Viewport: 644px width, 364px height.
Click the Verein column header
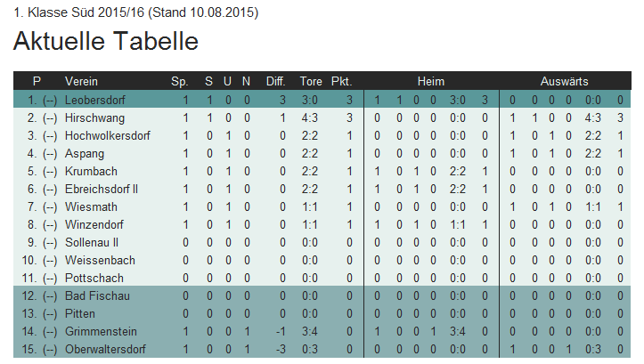point(81,81)
